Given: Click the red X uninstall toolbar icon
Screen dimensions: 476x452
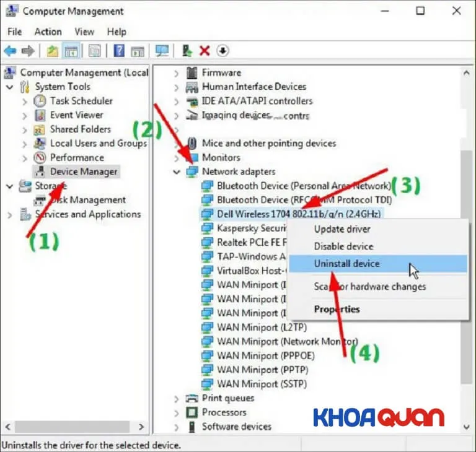Looking at the screenshot, I should click(205, 51).
